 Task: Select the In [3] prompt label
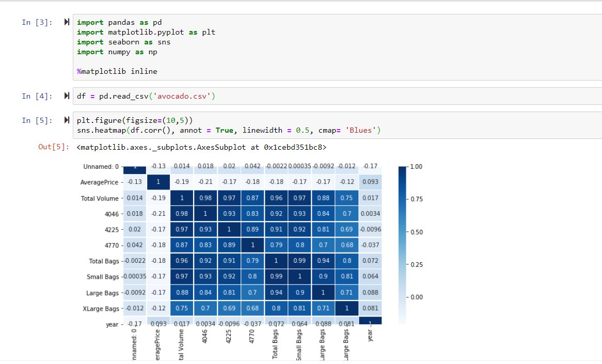[37, 22]
